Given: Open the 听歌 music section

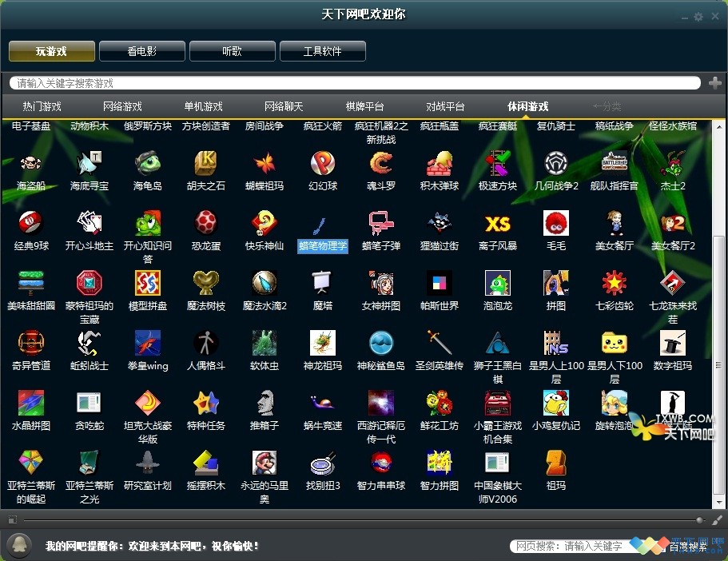Looking at the screenshot, I should (232, 51).
